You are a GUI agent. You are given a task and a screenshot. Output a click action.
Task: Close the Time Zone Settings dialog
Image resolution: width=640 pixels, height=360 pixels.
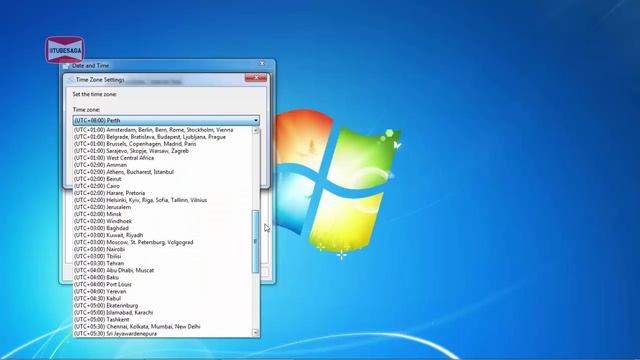(x=256, y=78)
